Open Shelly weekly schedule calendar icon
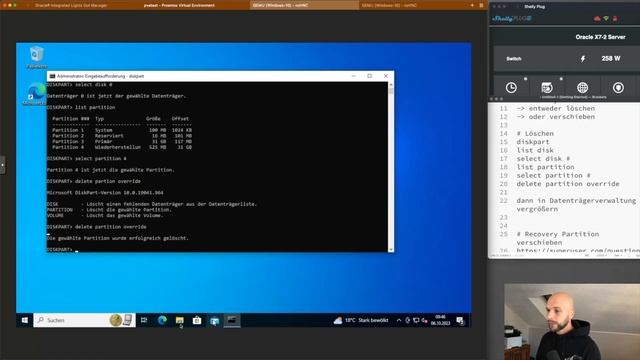The width and height of the screenshot is (640, 360). tap(547, 87)
